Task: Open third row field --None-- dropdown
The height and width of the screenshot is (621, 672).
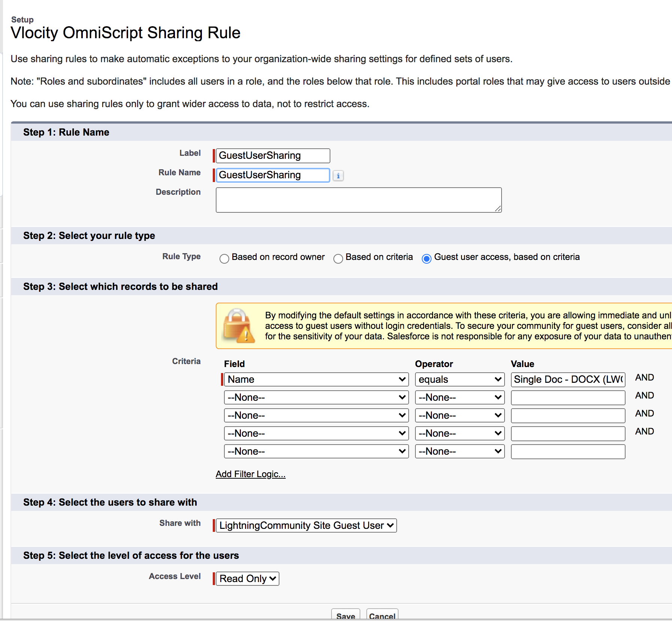Action: [316, 415]
